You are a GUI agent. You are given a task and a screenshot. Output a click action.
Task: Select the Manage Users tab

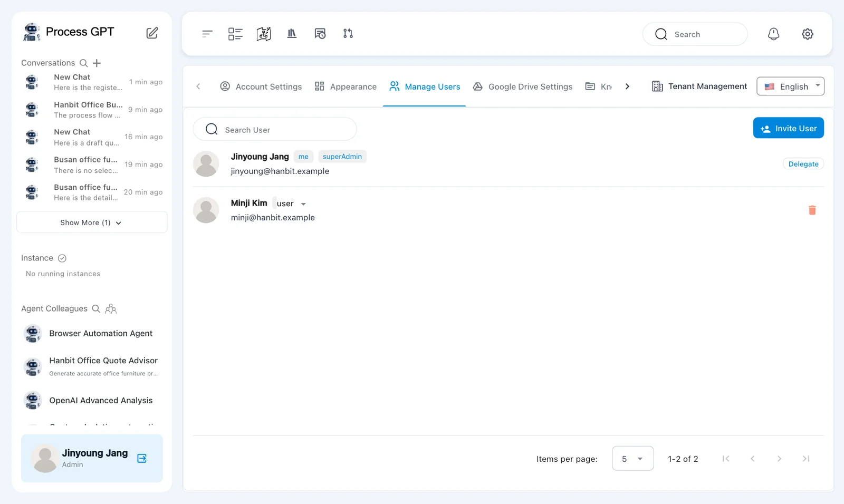click(x=425, y=86)
